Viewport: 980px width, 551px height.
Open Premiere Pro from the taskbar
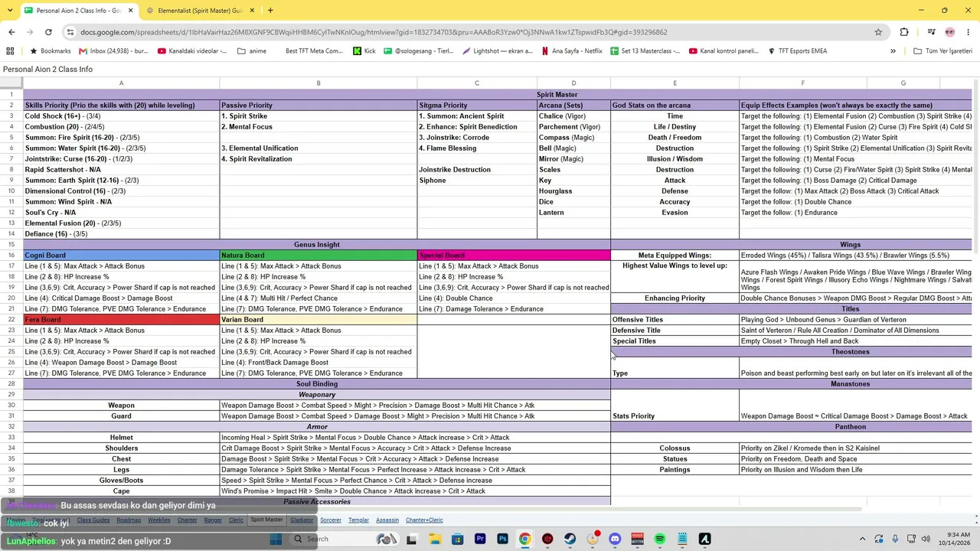(x=480, y=540)
